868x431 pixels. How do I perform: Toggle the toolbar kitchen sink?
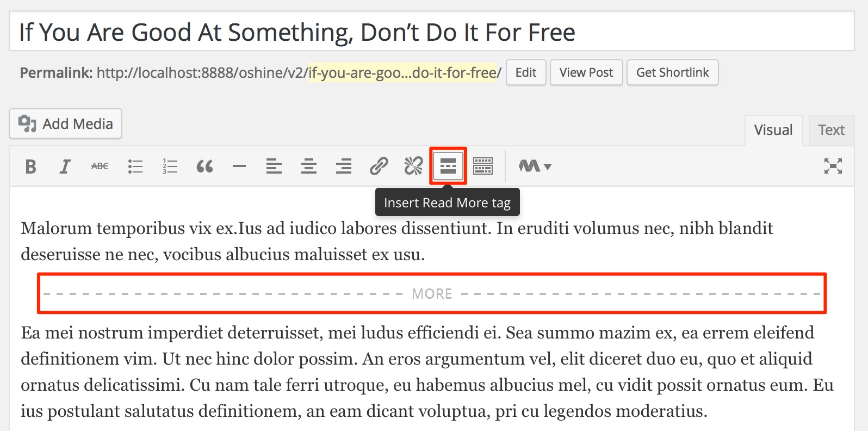click(x=483, y=166)
